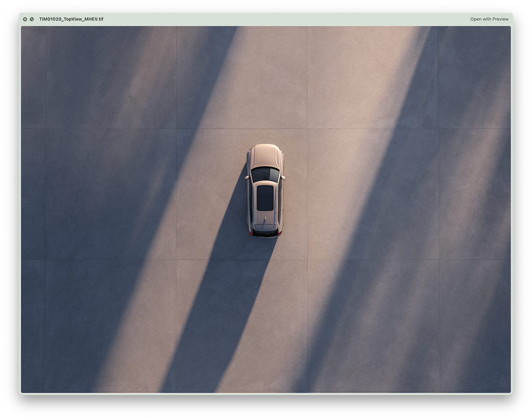
Task: Click the car's rear window
Action: pyautogui.click(x=265, y=227)
